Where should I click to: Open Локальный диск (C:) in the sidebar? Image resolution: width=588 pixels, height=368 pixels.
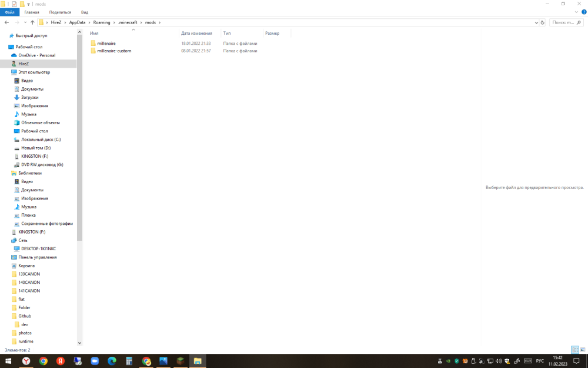coord(41,140)
